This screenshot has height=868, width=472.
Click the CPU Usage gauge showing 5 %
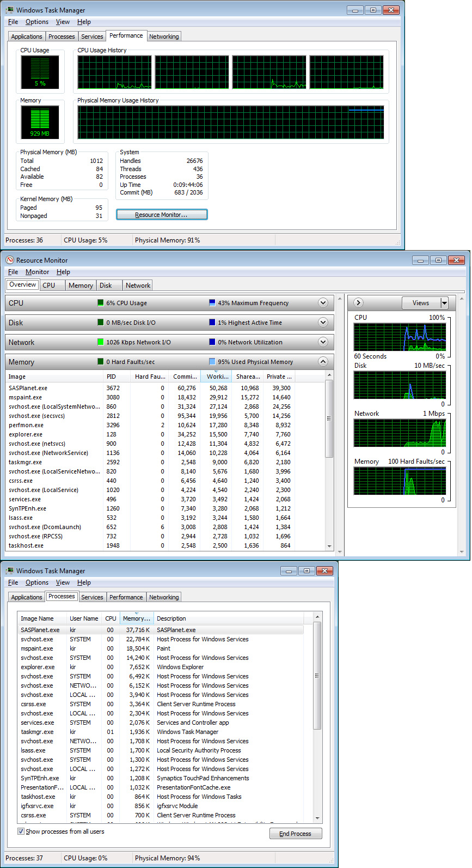click(40, 72)
